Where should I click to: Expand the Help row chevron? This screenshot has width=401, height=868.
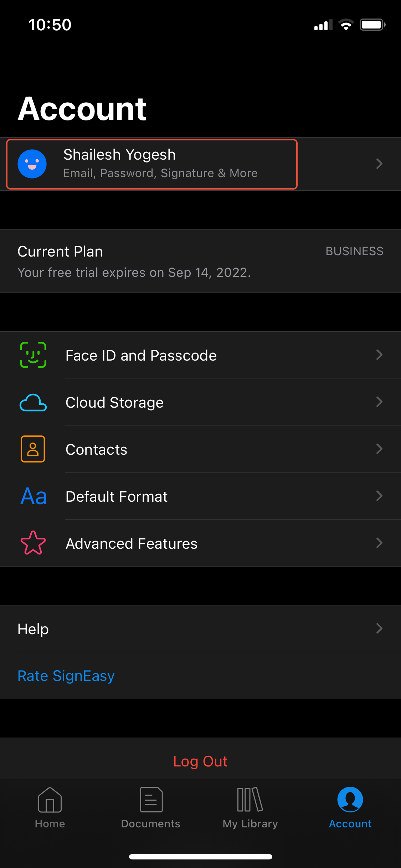[x=379, y=629]
